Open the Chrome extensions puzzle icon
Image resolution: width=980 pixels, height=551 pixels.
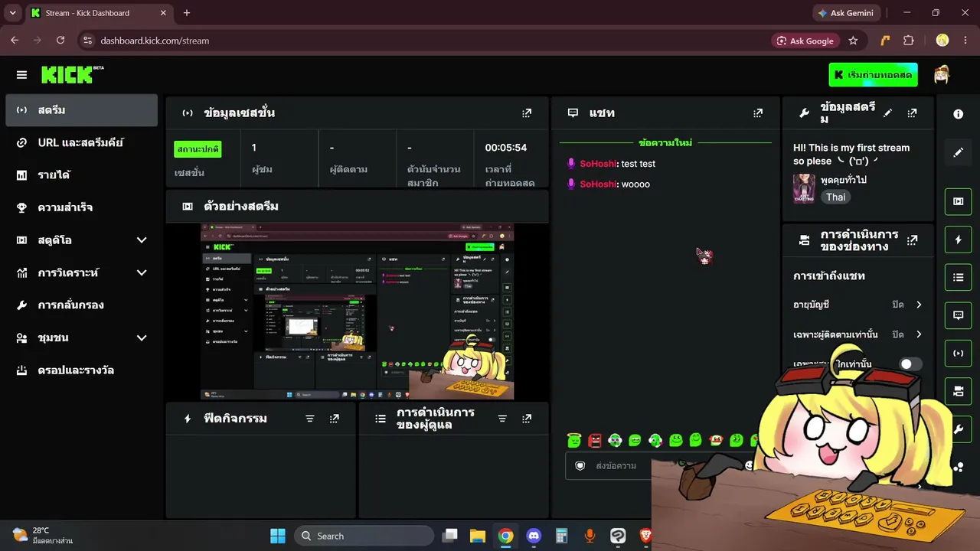click(x=909, y=41)
